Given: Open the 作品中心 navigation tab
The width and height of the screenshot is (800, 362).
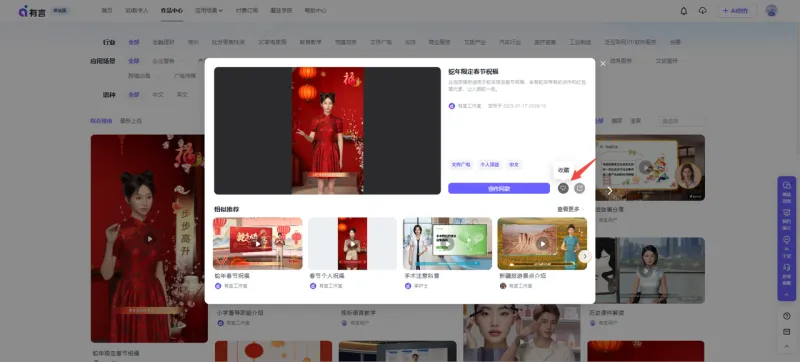Looking at the screenshot, I should coord(171,11).
